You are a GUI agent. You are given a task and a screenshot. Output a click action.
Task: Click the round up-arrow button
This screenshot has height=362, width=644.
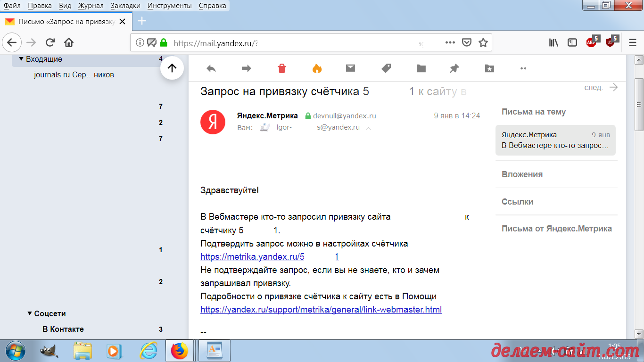coord(172,68)
